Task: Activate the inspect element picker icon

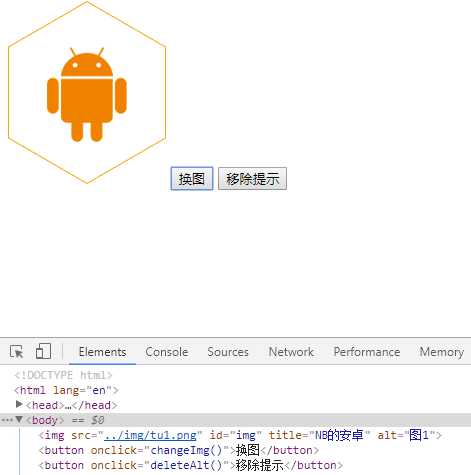Action: (16, 352)
